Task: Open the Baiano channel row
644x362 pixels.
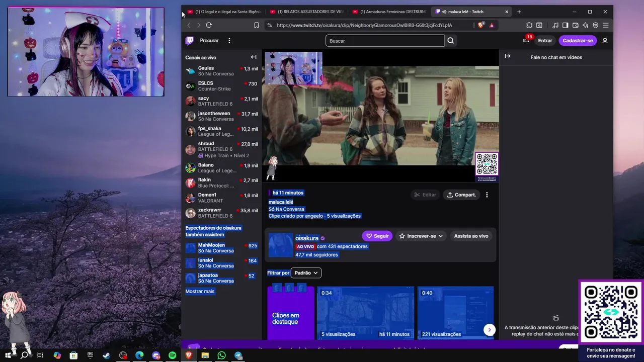Action: [221, 168]
